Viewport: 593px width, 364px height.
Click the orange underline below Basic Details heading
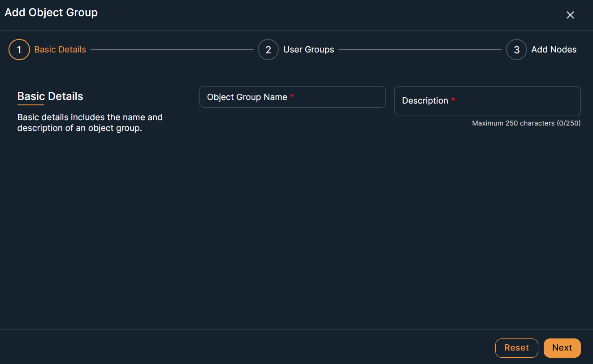tap(30, 105)
